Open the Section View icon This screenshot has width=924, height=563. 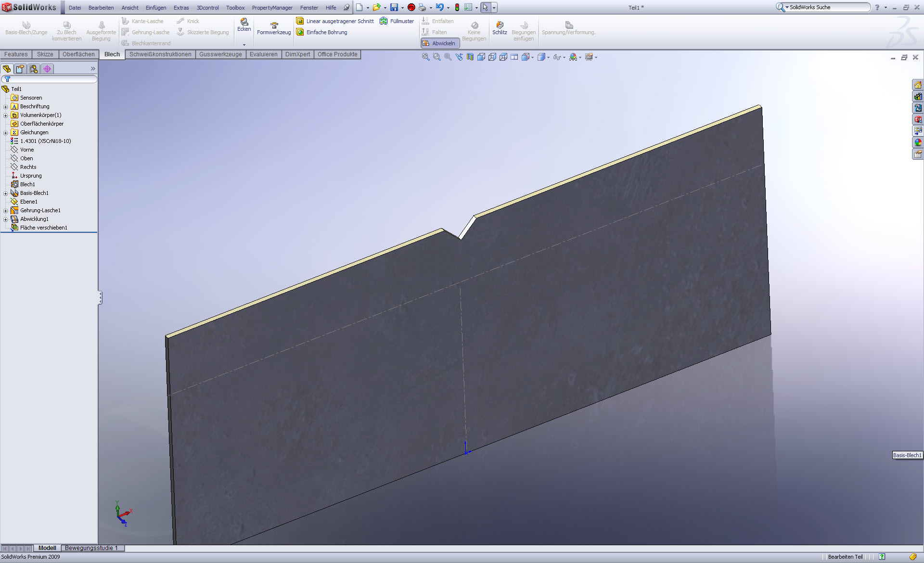tap(470, 57)
